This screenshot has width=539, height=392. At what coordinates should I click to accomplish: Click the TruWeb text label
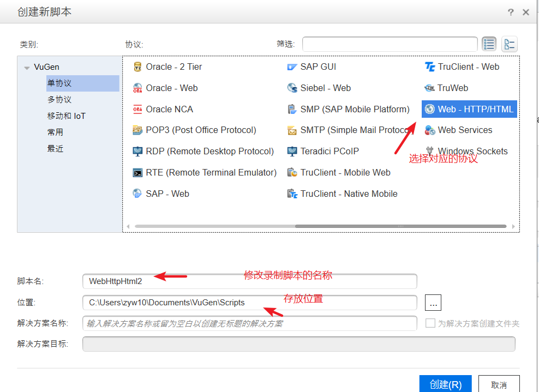[x=453, y=88]
